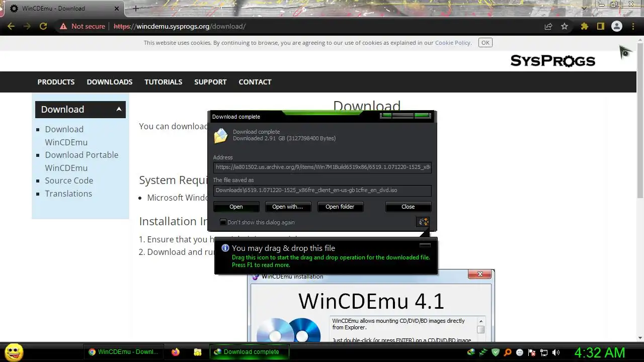Click the Internet Download Manager tray icon

pos(471,352)
